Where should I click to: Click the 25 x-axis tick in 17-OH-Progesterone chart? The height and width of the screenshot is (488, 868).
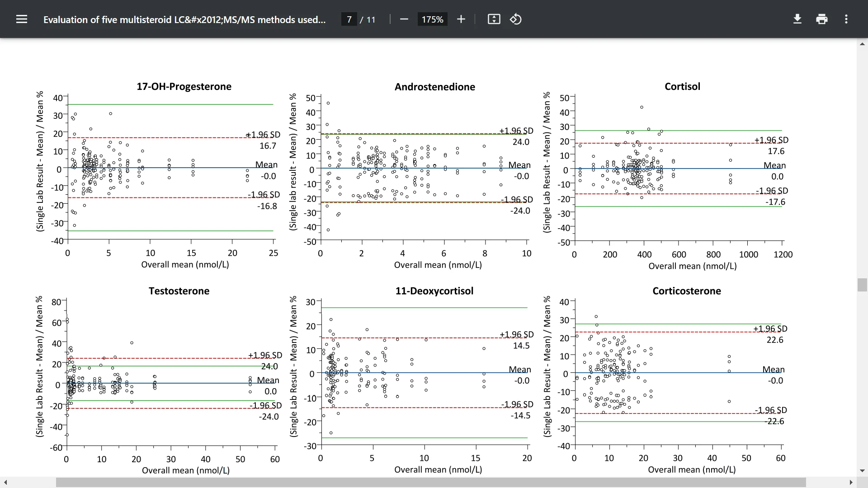[x=274, y=253]
